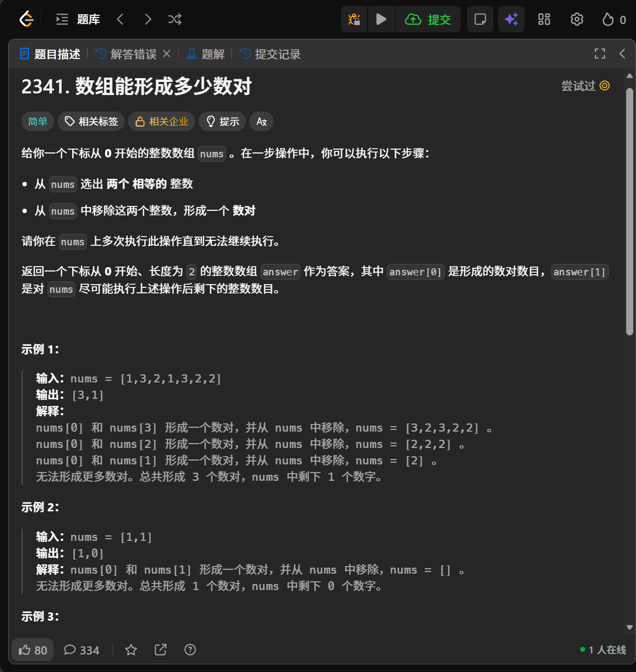Collapse the description panel chevron
The width and height of the screenshot is (636, 672).
click(x=622, y=54)
